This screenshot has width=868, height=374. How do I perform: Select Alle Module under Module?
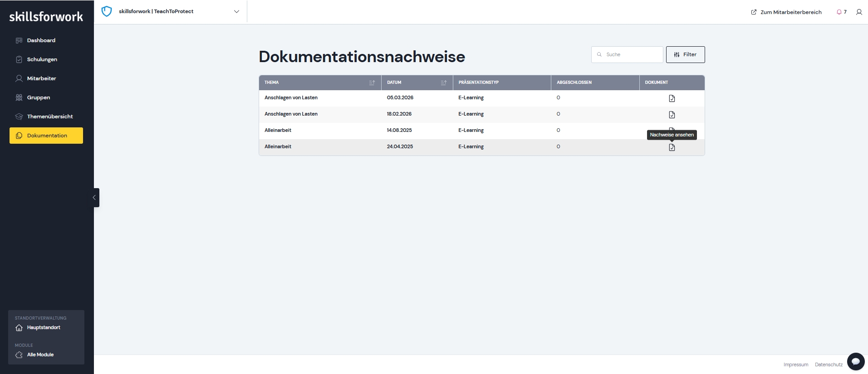[34, 355]
